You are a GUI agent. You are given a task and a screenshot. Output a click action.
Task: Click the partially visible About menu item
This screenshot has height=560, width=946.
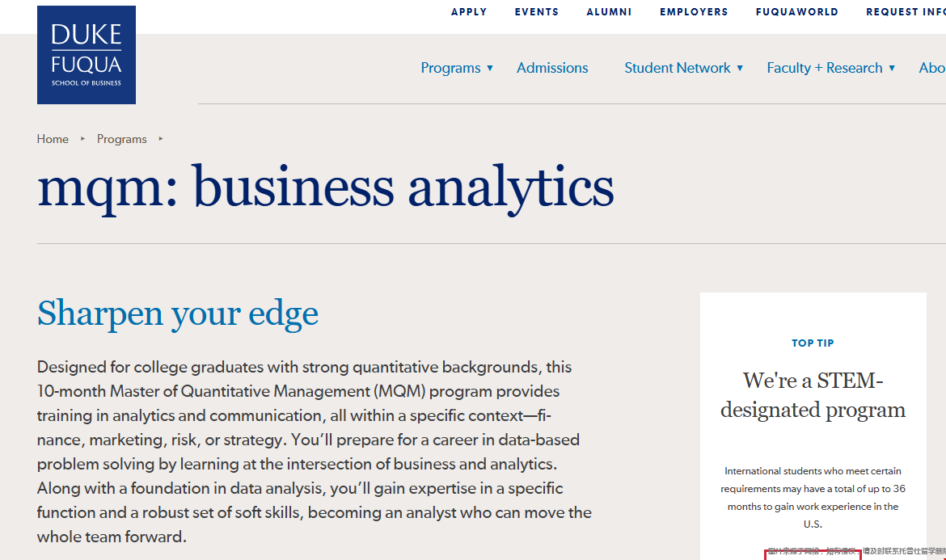click(931, 68)
